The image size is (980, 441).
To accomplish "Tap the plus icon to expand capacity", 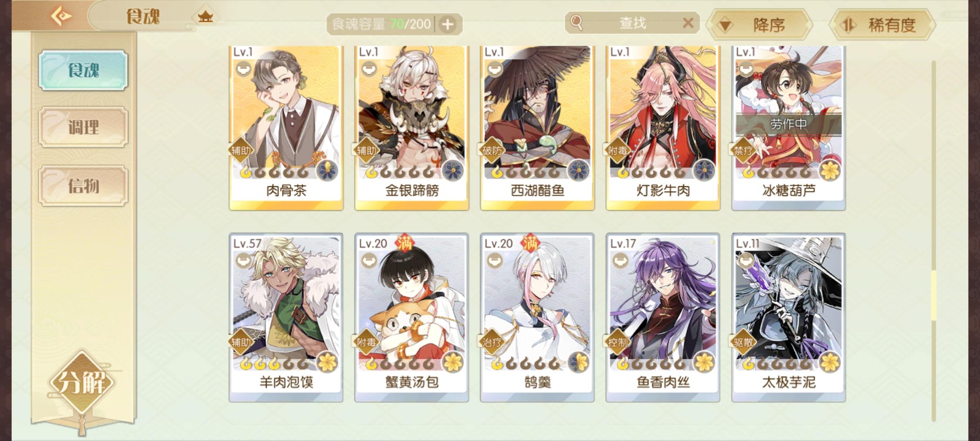I will 448,24.
